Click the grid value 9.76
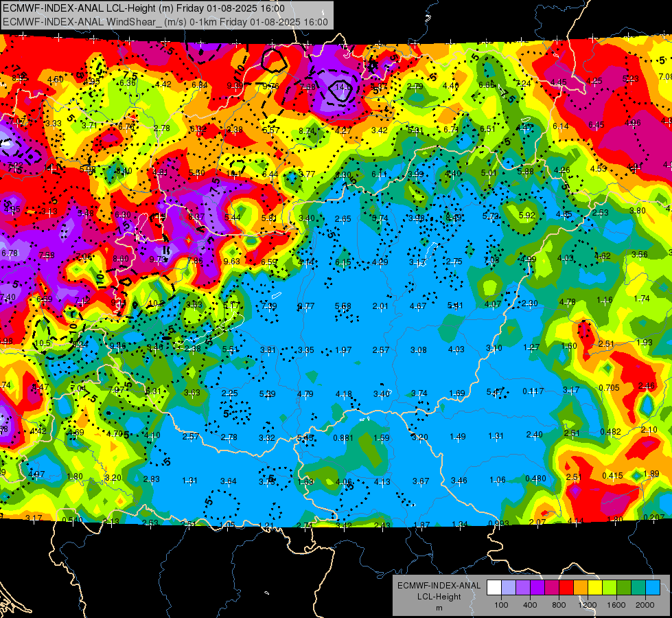This screenshot has width=672, height=618. [x=271, y=87]
